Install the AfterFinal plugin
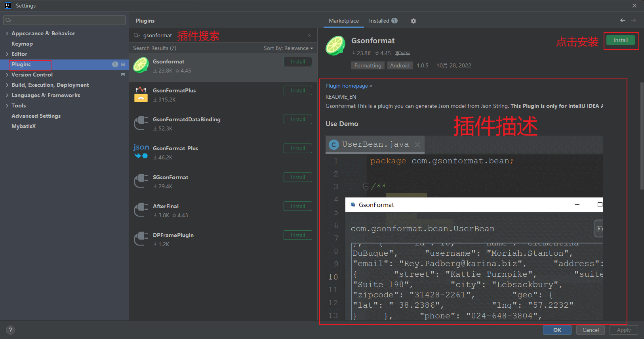644x339 pixels. [298, 206]
